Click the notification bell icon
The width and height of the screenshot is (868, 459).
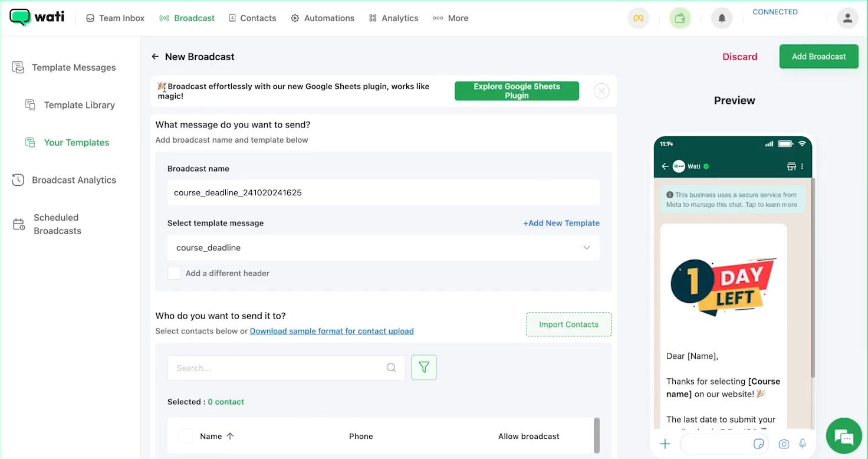tap(722, 18)
